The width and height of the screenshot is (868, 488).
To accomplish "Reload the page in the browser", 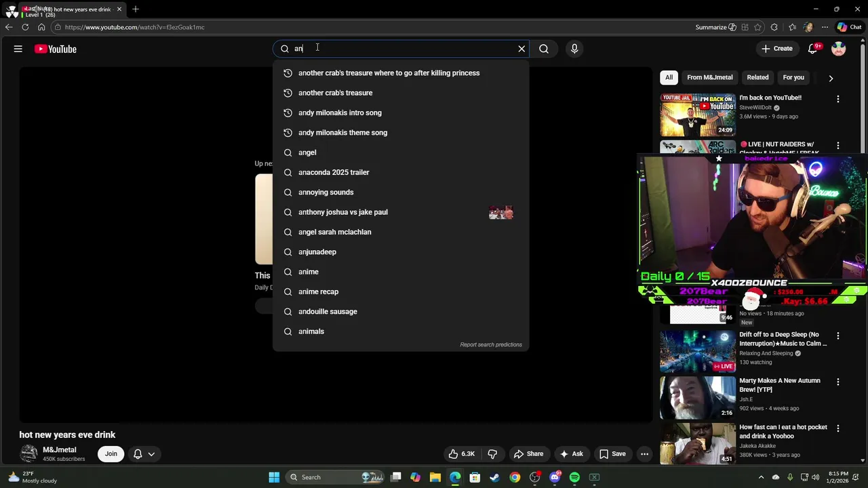I will click(25, 27).
